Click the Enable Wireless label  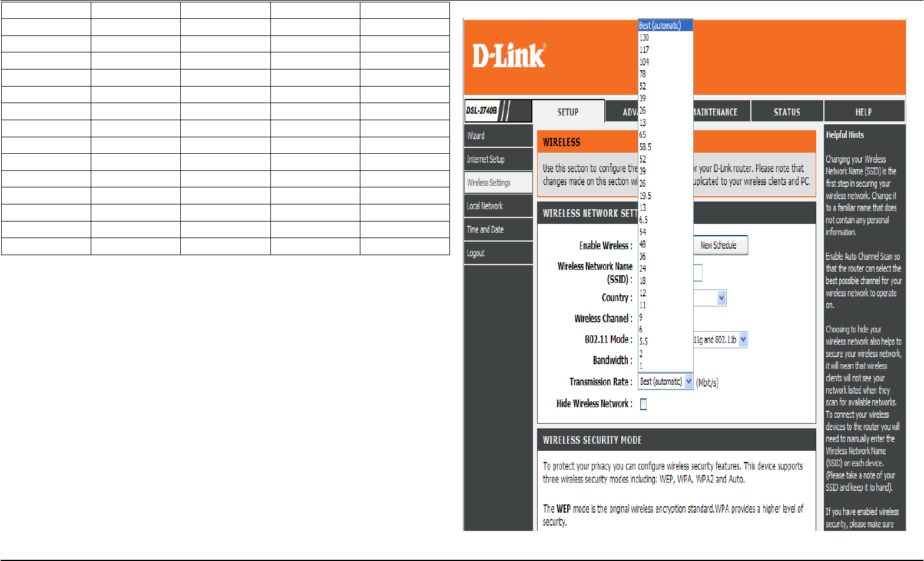[605, 246]
